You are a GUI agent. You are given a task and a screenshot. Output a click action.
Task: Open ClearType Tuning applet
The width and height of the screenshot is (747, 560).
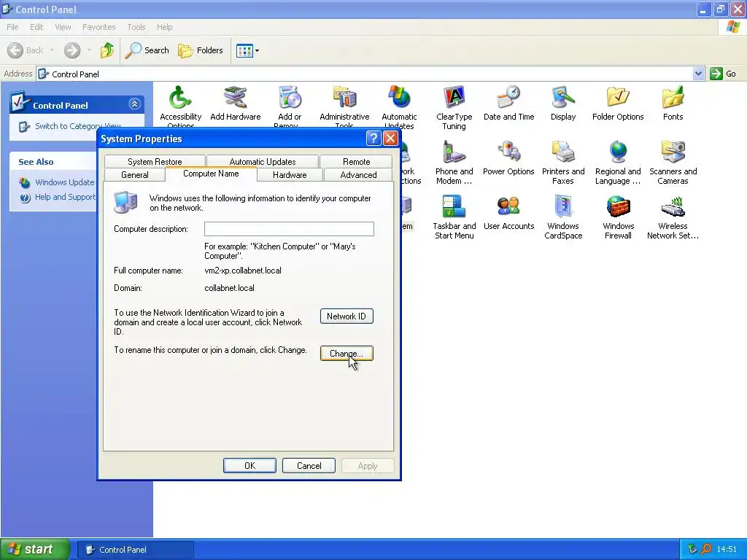click(x=454, y=108)
